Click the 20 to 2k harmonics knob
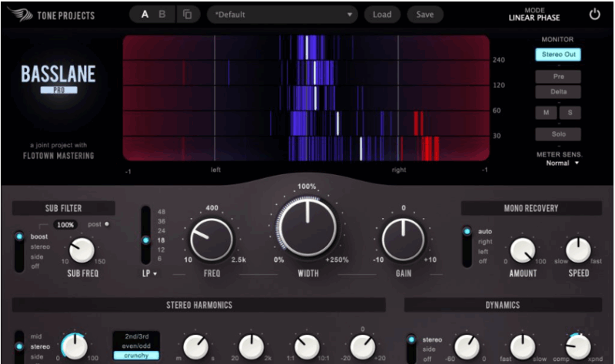Viewport: 615px width, 364px height. coord(251,347)
